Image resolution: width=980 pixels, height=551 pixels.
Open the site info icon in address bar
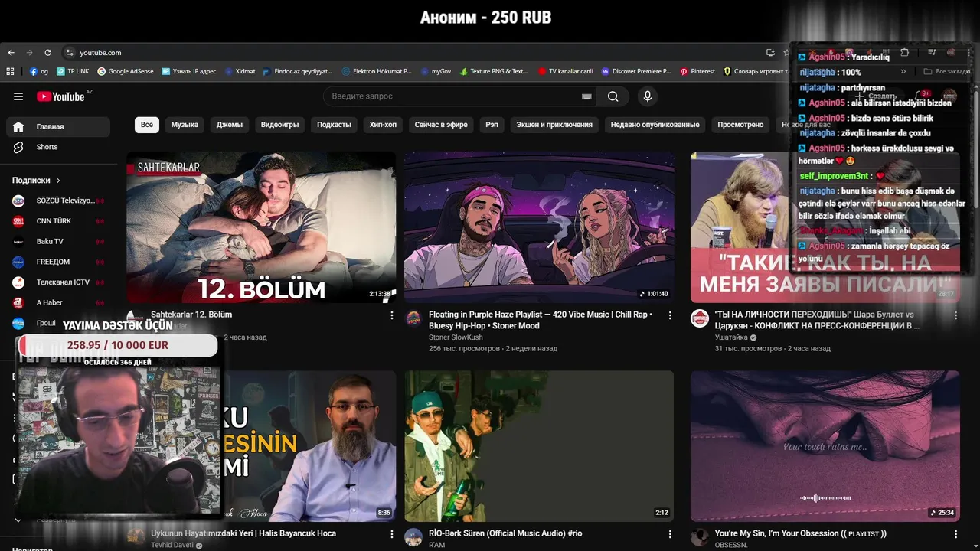point(70,53)
